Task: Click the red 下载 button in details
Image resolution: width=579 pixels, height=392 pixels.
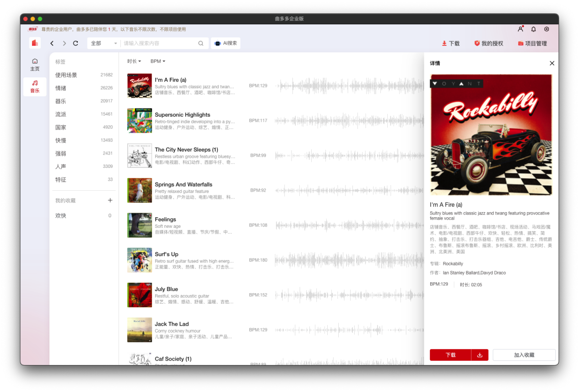Action: tap(450, 355)
